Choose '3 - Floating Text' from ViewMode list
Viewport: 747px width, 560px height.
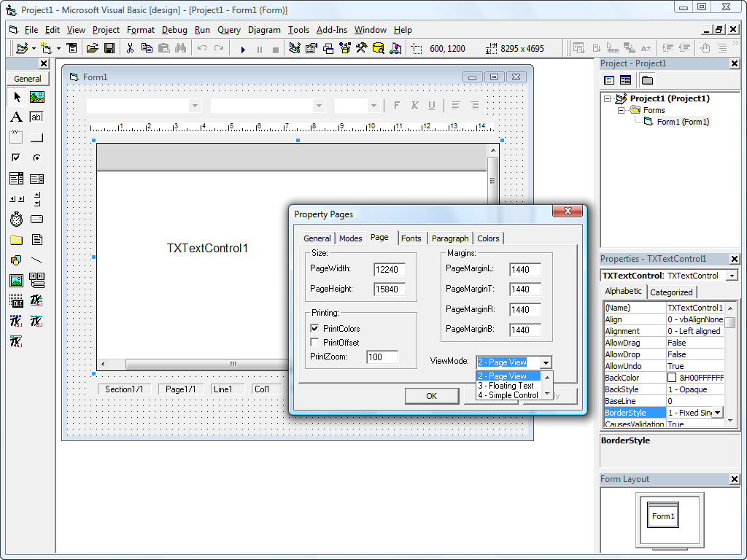(506, 386)
